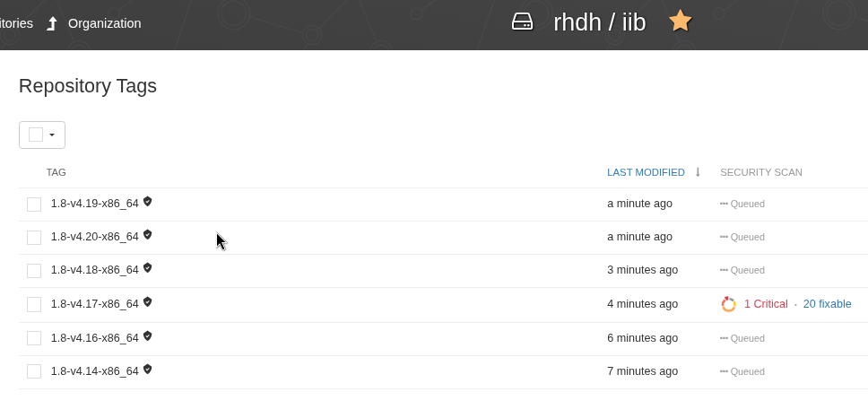
Task: Tick the checkbox for tag 1.8-v4.16-x86_64
Action: [x=34, y=338]
